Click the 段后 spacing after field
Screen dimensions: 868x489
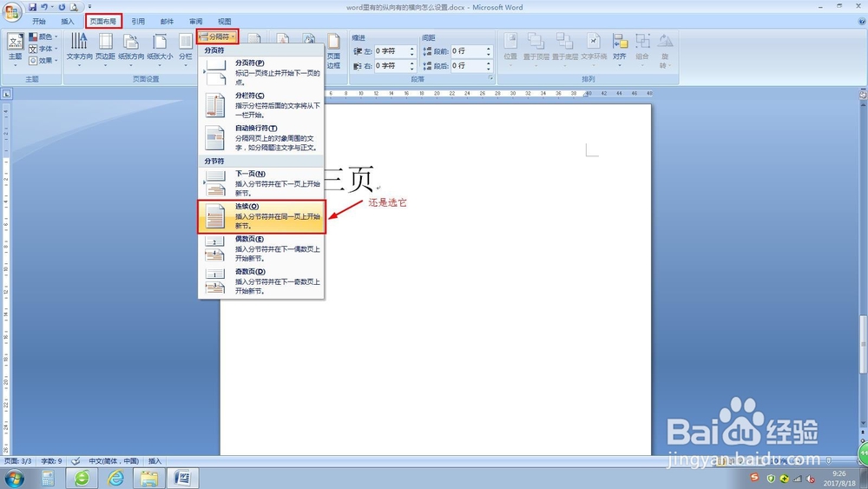tap(468, 66)
